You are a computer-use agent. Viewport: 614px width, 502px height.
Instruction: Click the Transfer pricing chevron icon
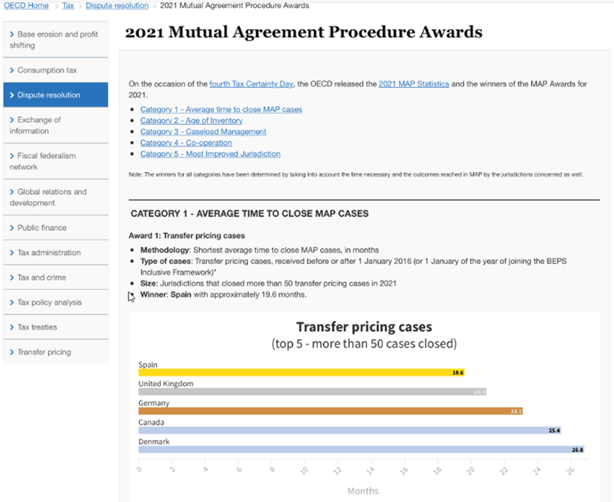[9, 352]
